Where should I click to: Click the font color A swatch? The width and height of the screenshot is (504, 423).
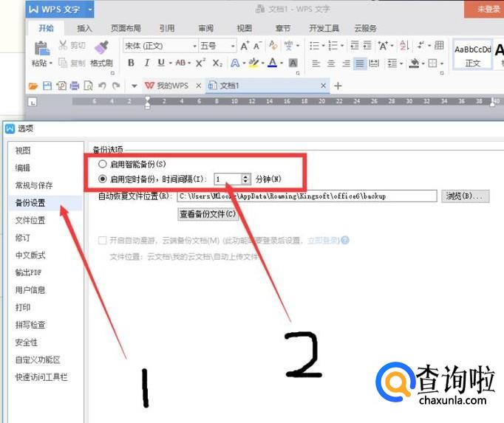pos(272,63)
